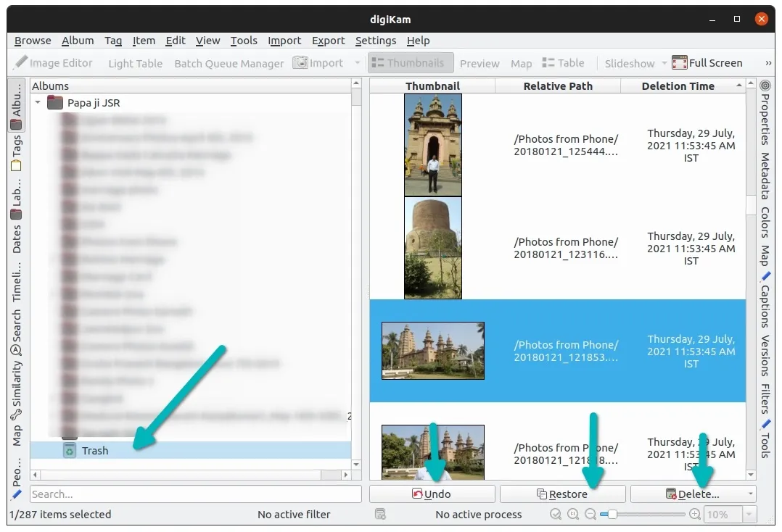The height and width of the screenshot is (532, 782).
Task: Open the Similarity sidebar tab
Action: coord(17,382)
